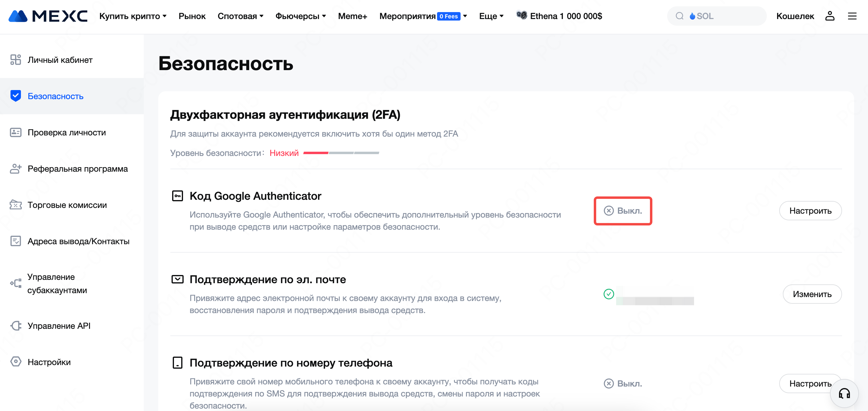The image size is (868, 411).
Task: Click the security level progress bar
Action: [x=341, y=153]
